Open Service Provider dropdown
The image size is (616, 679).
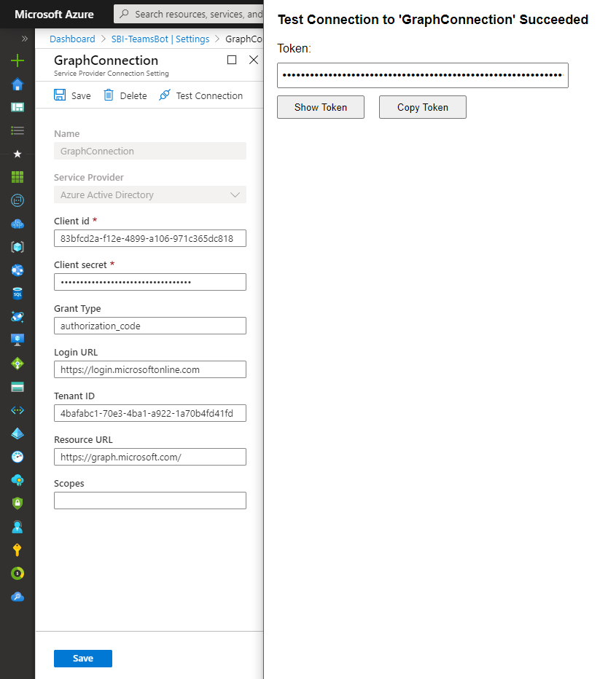pyautogui.click(x=150, y=195)
